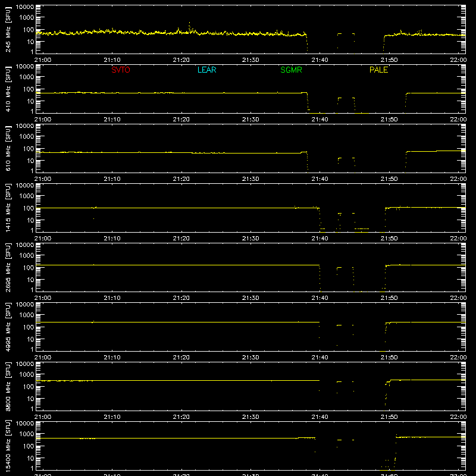The height and width of the screenshot is (476, 476).
Task: Click the 10000 y-axis value of 2695 MHz panel
Action: [25, 245]
